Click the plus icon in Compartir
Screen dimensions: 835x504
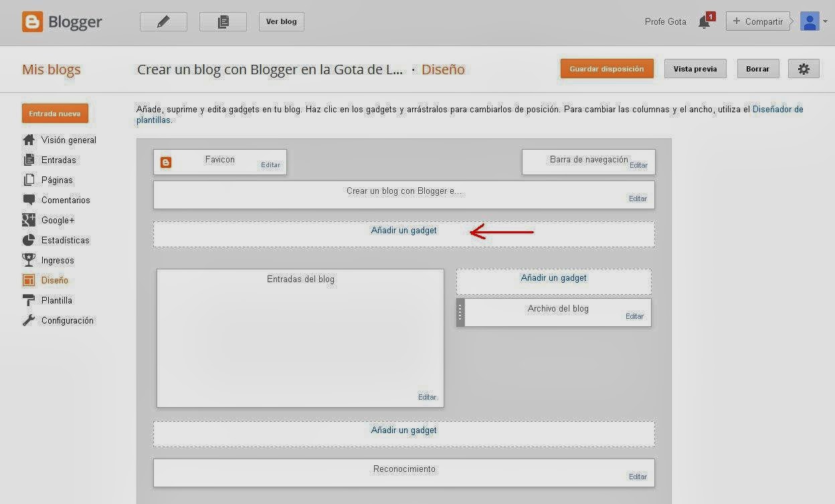[x=737, y=21]
